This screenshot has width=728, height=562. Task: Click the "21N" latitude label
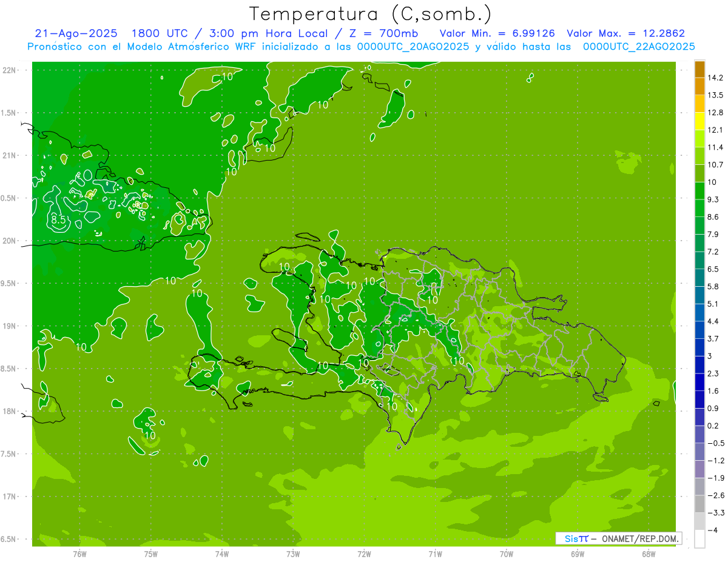click(9, 155)
